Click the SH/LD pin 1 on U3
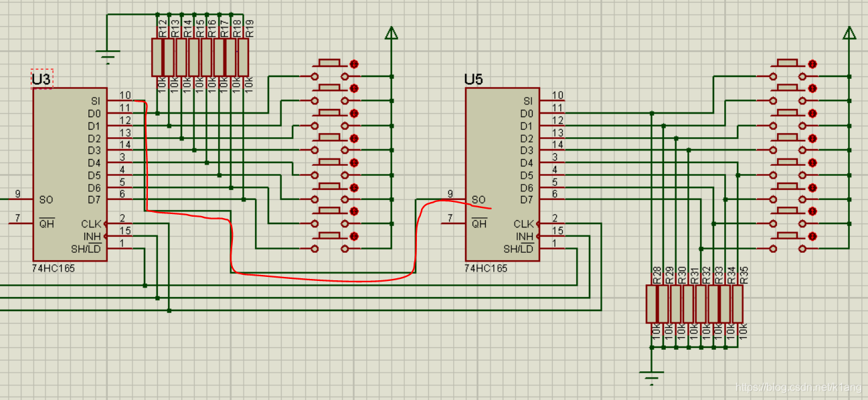Image resolution: width=868 pixels, height=400 pixels. (x=119, y=248)
